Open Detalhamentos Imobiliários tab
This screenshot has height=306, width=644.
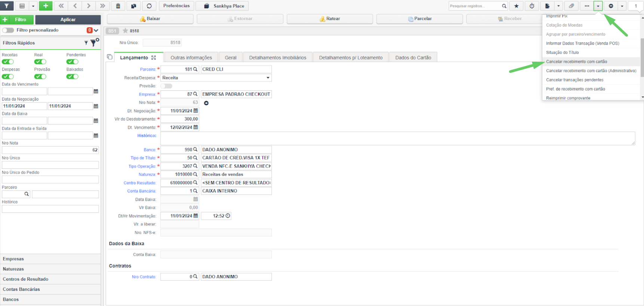(x=278, y=58)
